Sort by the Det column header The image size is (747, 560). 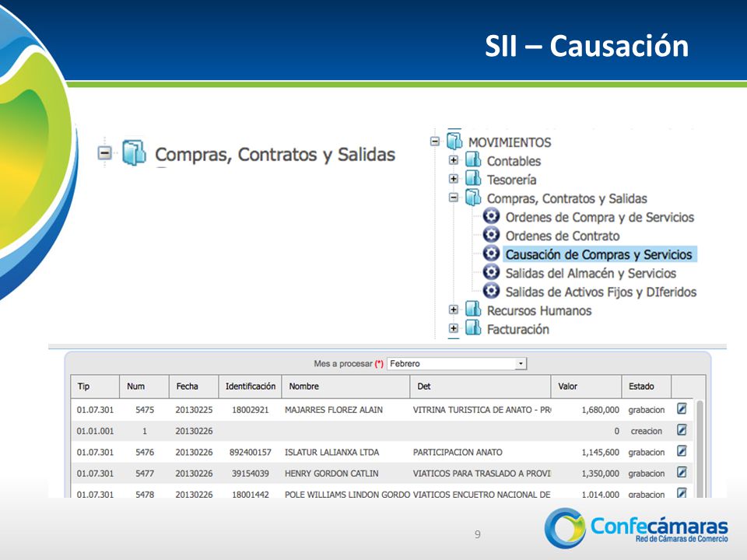[x=480, y=387]
